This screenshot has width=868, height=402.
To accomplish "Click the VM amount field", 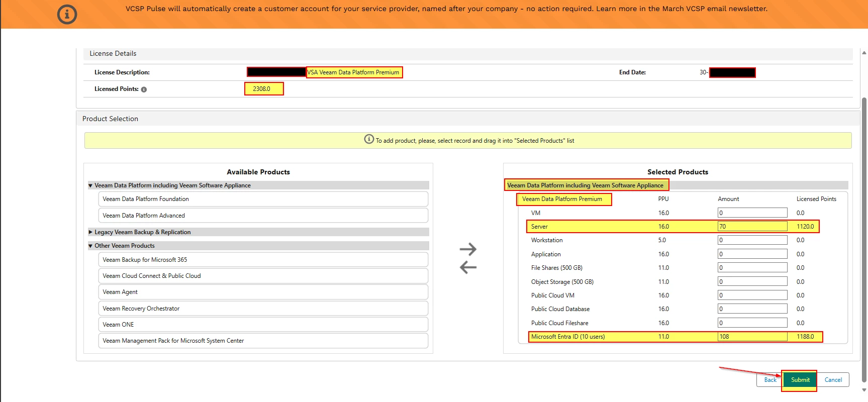I will pos(752,213).
